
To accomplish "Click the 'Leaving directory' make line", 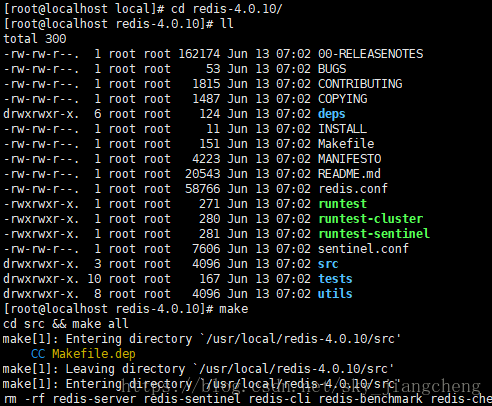I will click(x=198, y=369).
